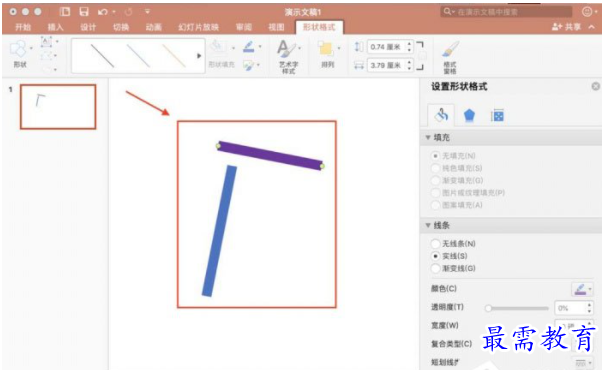Open the customize quick access toolbar dropdown
Screen dimensions: 604x370
[148, 12]
